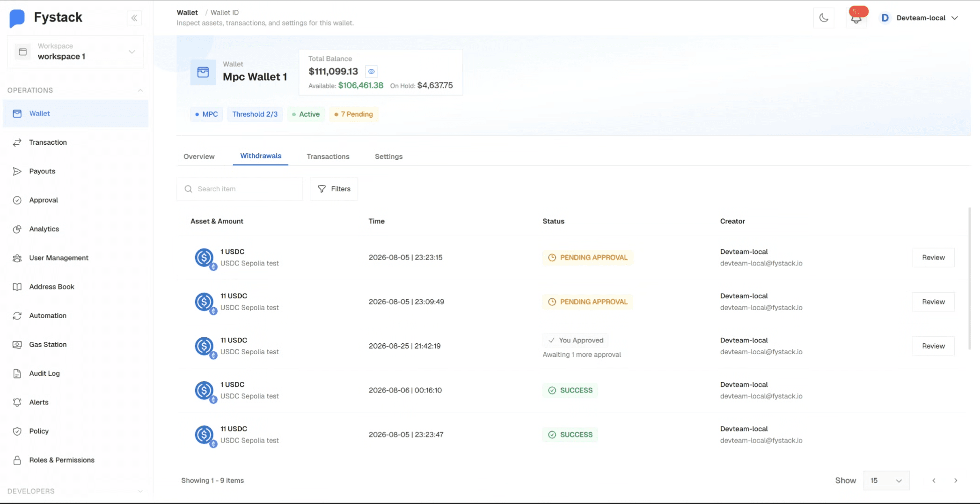Click the Fystack logo icon
The height and width of the screenshot is (504, 980).
click(17, 18)
